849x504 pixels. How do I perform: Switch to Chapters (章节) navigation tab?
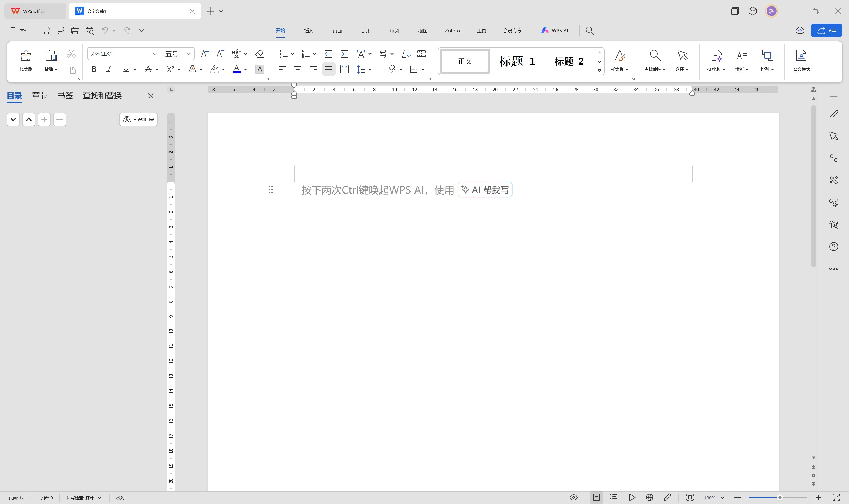coord(40,96)
